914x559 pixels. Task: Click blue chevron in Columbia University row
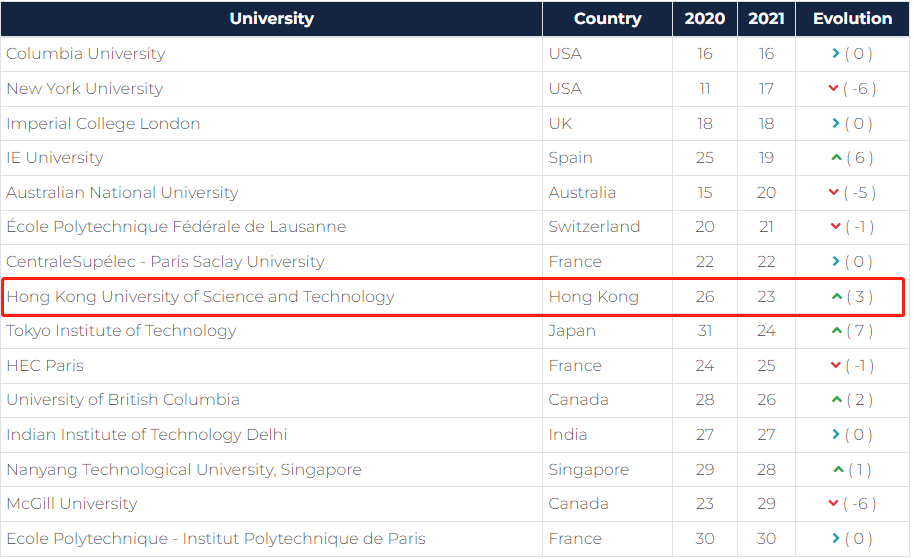[x=835, y=54]
